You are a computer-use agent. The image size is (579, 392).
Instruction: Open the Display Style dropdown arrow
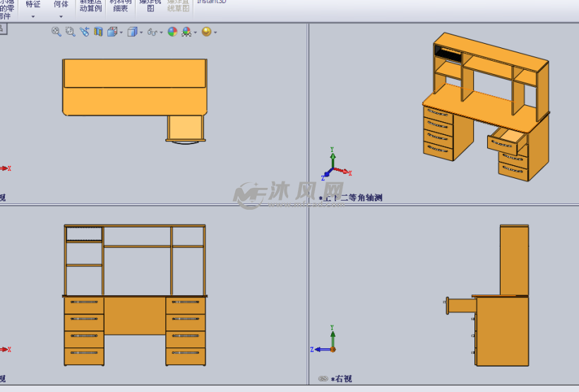[141, 32]
